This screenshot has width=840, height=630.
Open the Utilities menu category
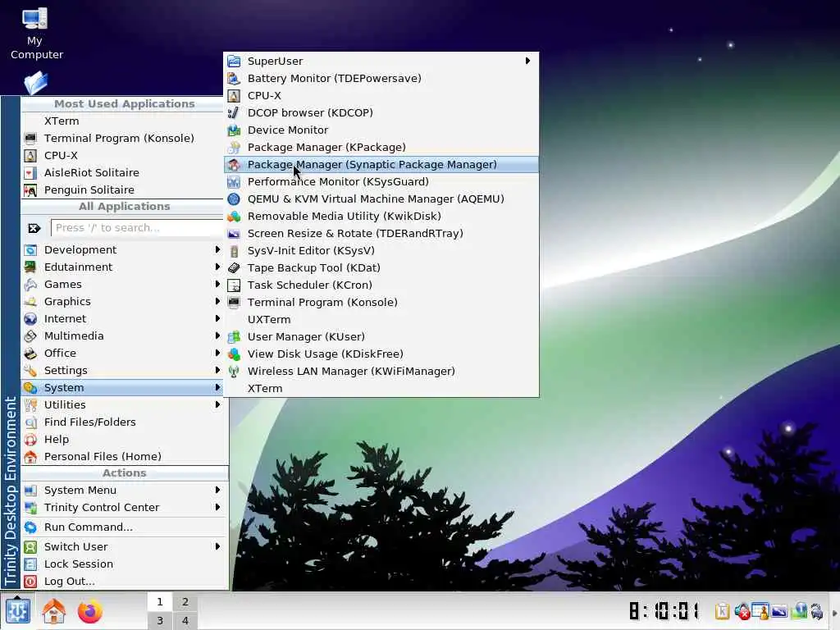click(x=122, y=404)
